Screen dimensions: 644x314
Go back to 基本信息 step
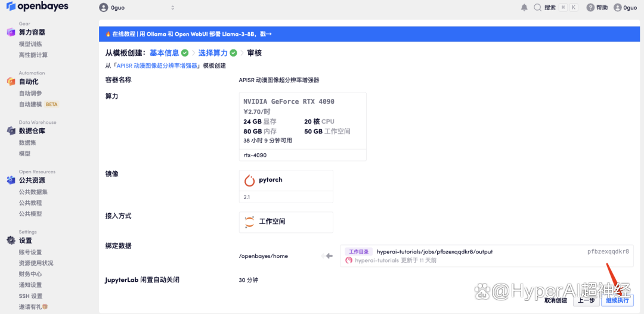tap(165, 53)
